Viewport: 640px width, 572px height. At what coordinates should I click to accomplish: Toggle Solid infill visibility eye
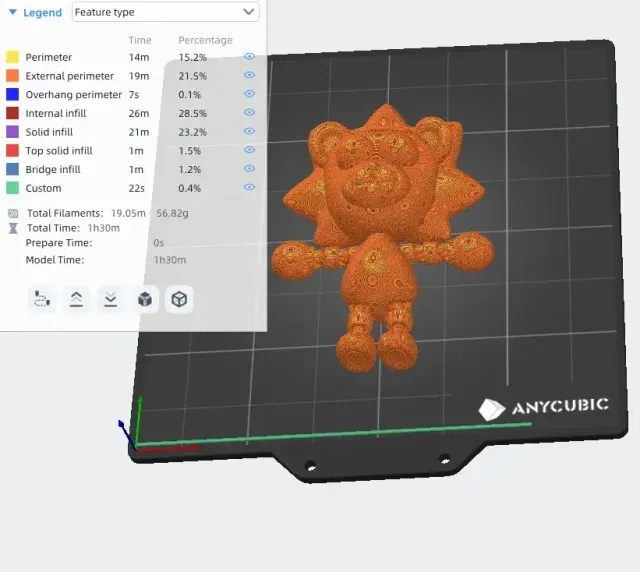[x=249, y=131]
